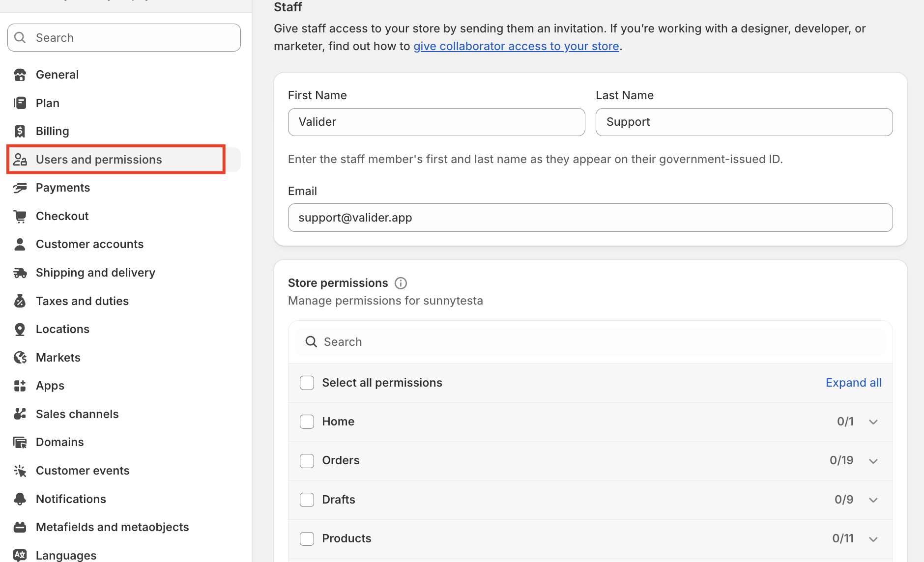This screenshot has height=562, width=924.
Task: Click the General store icon in sidebar
Action: 20,75
